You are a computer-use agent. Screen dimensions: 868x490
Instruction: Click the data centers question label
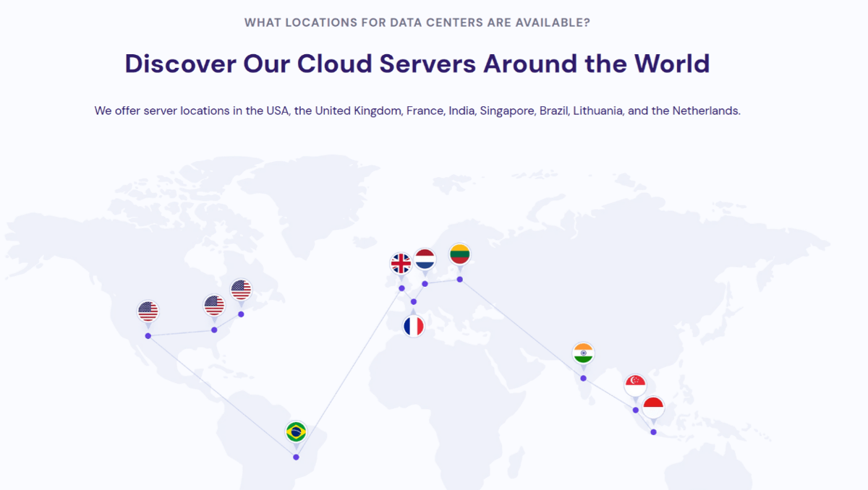tap(417, 22)
